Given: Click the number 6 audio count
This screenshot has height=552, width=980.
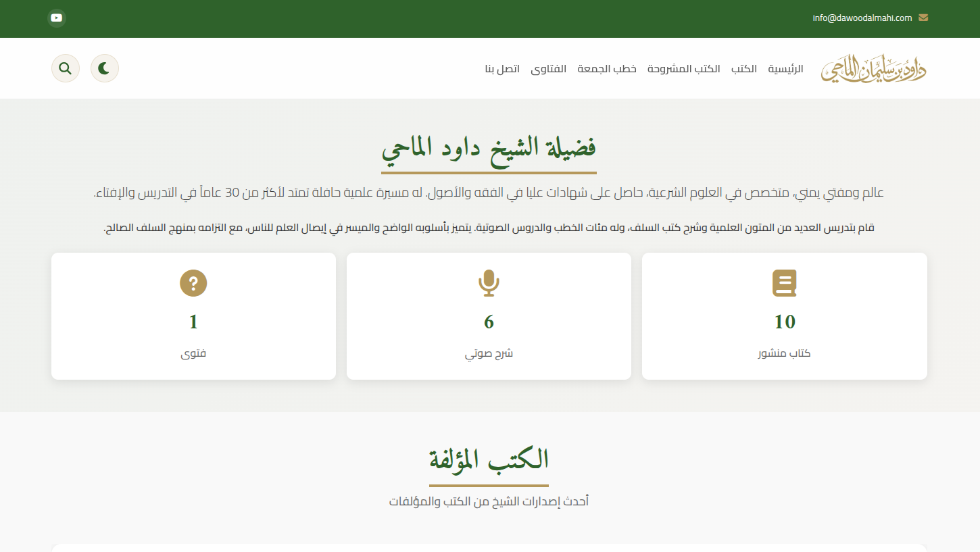Looking at the screenshot, I should pyautogui.click(x=489, y=322).
